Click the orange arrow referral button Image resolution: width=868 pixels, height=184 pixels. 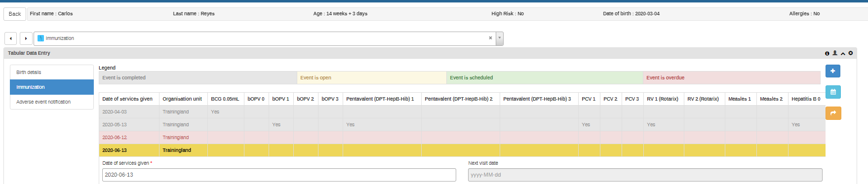point(833,113)
